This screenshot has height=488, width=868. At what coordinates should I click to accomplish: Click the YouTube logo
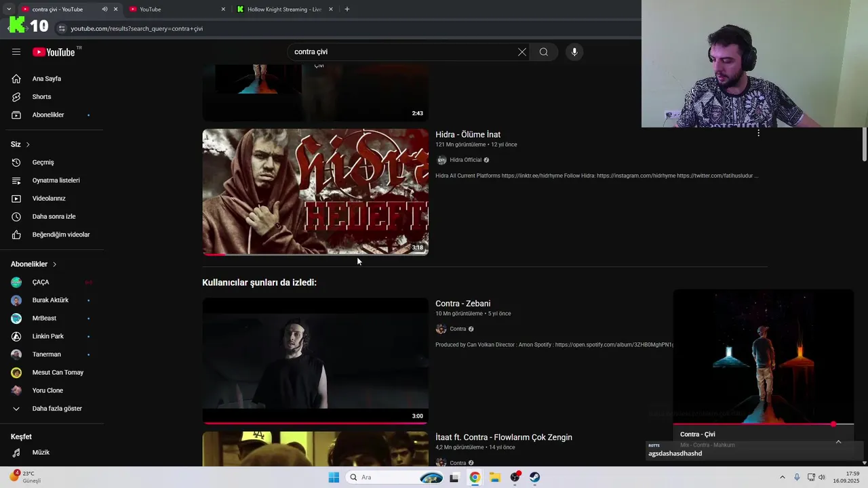54,52
